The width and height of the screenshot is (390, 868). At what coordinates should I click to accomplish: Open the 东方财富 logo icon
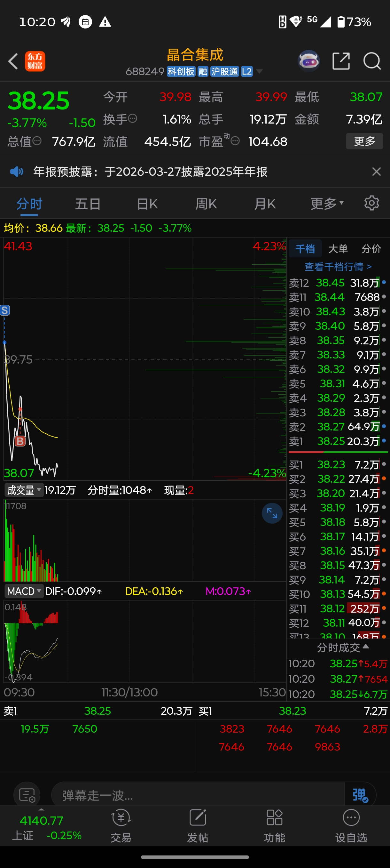click(x=35, y=61)
